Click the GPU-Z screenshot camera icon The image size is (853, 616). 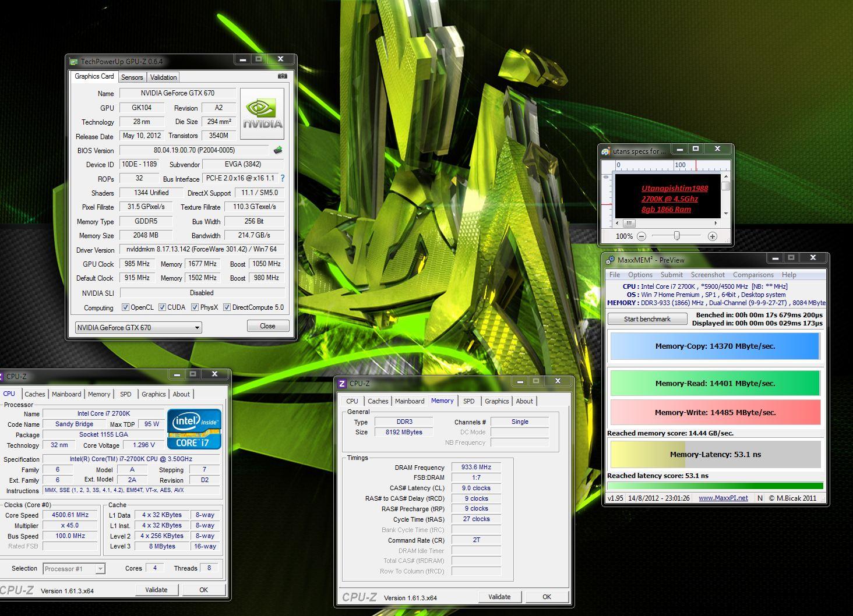[283, 76]
